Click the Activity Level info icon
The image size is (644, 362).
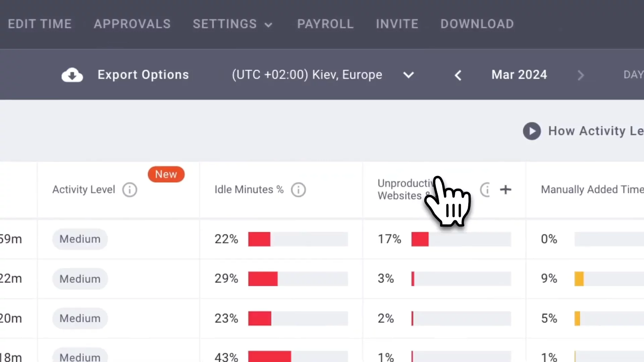click(x=129, y=190)
